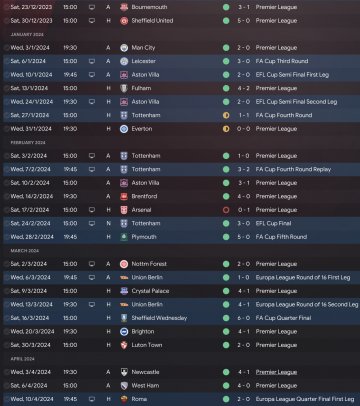The width and height of the screenshot is (360, 406).
Task: Click the TV broadcast icon on Bournemouth row
Action: [x=92, y=7]
